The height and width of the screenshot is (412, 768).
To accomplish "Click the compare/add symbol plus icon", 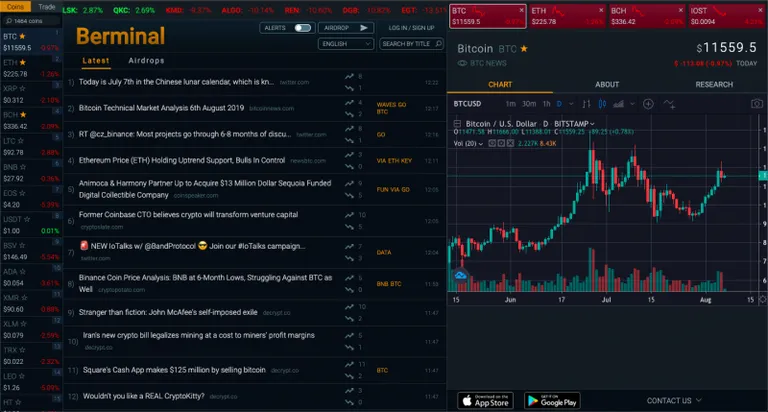I will tap(648, 104).
